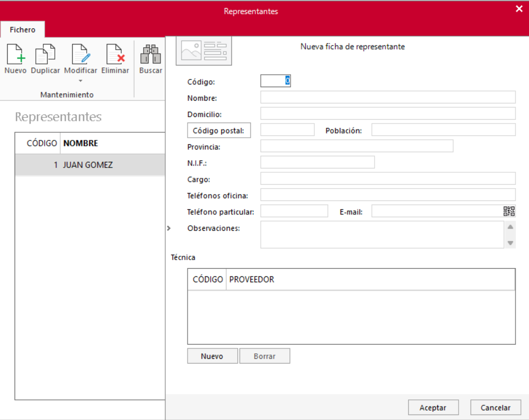The width and height of the screenshot is (529, 420).
Task: Confirm with the Aceptar button
Action: [x=433, y=408]
